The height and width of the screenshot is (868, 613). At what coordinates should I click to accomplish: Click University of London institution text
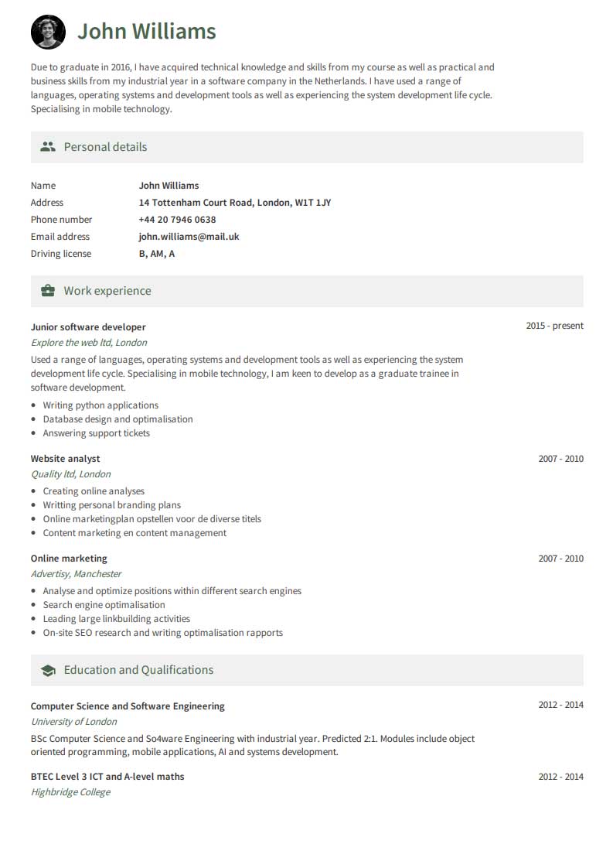coord(74,722)
